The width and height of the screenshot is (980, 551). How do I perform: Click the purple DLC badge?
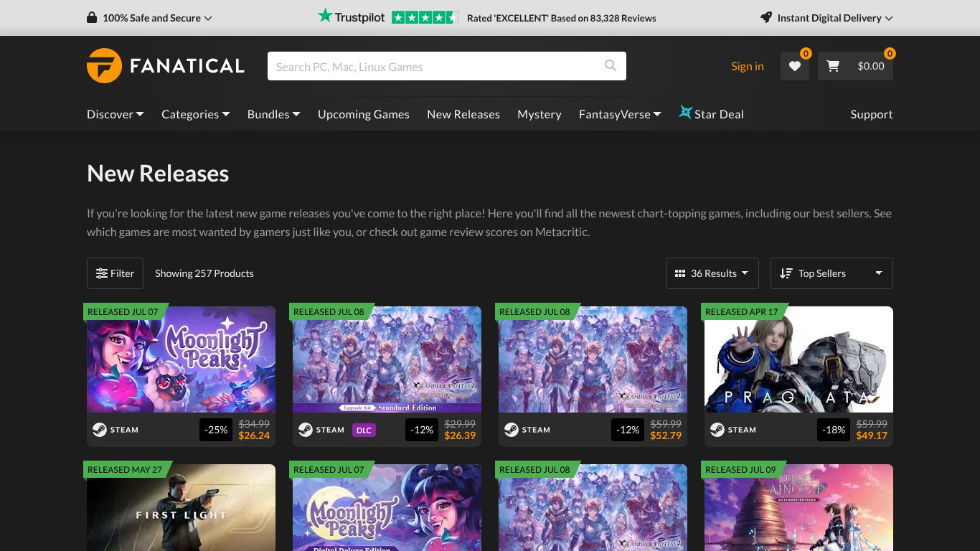point(364,430)
